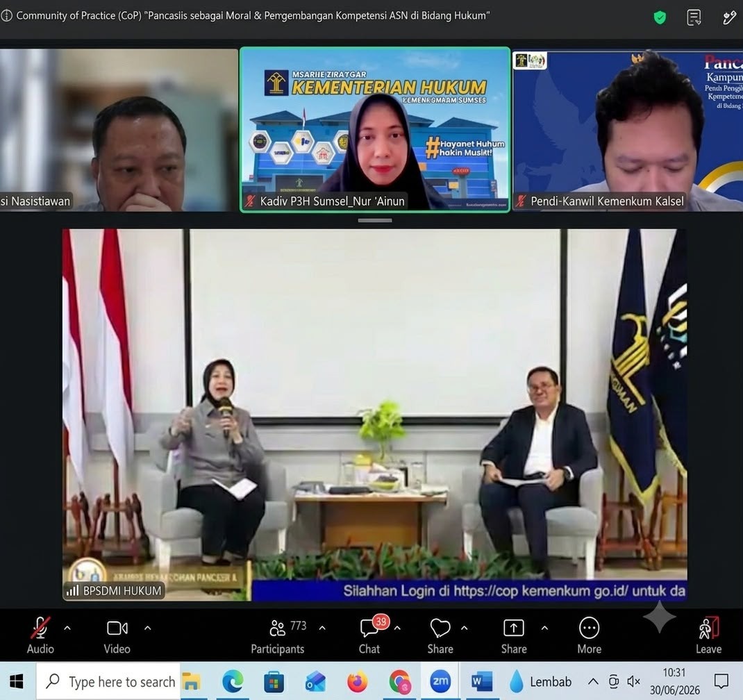The image size is (743, 700).
Task: Open Microsoft Word from the taskbar
Action: coord(481,681)
